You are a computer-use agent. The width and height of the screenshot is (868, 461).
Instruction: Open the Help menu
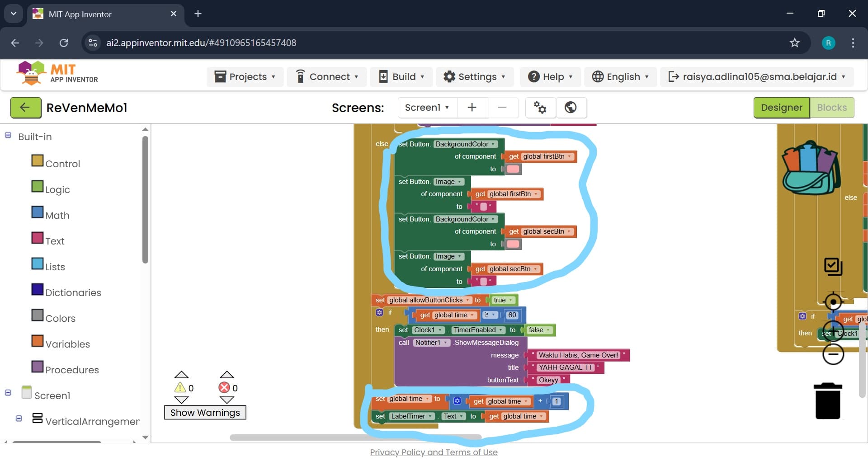pyautogui.click(x=550, y=77)
